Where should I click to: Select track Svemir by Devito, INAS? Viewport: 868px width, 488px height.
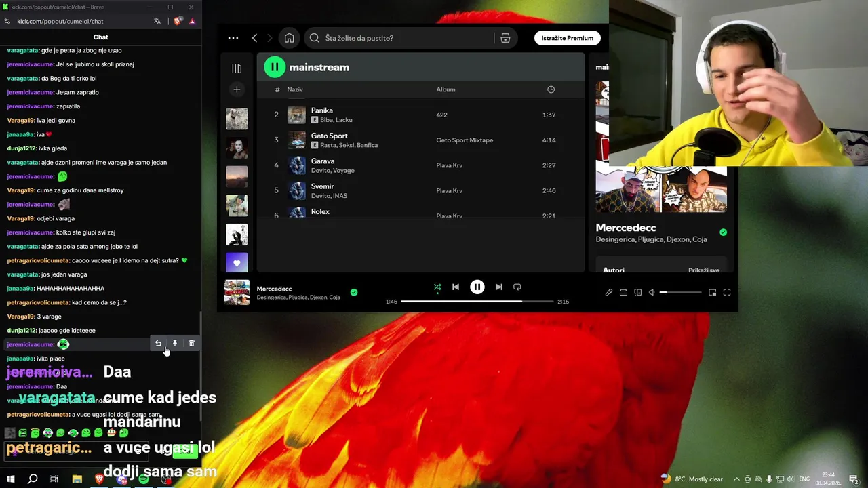click(x=420, y=190)
